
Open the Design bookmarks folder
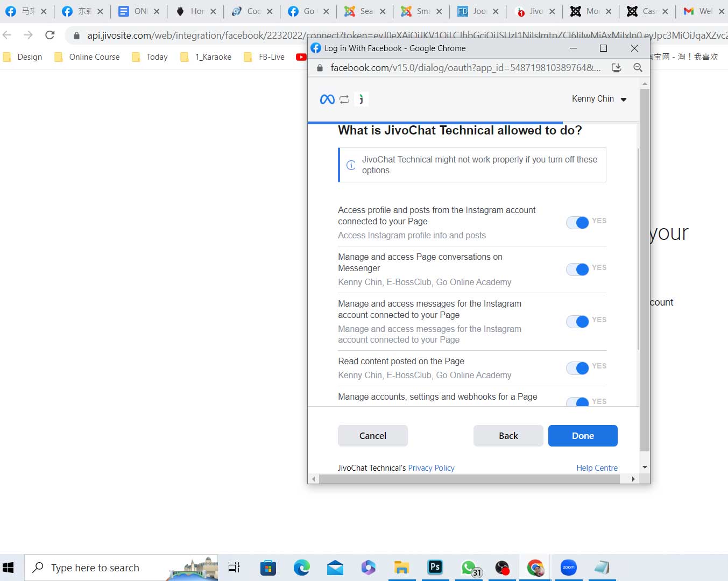coord(23,57)
